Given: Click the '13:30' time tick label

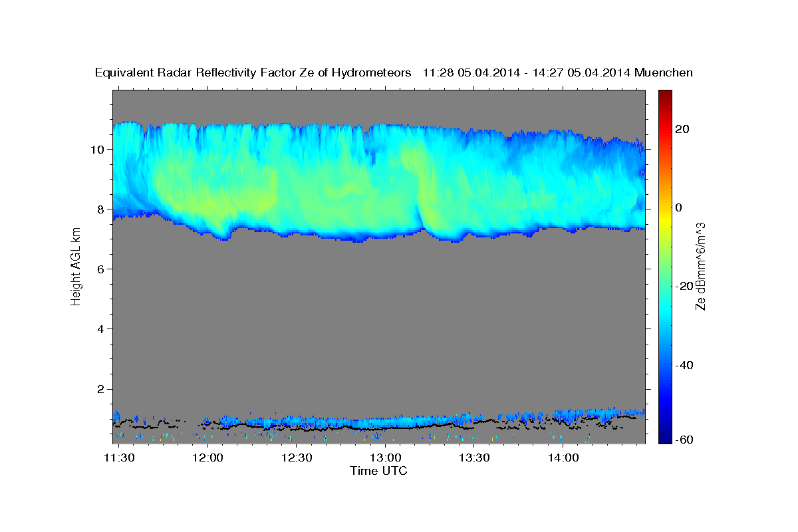Looking at the screenshot, I should tap(474, 458).
